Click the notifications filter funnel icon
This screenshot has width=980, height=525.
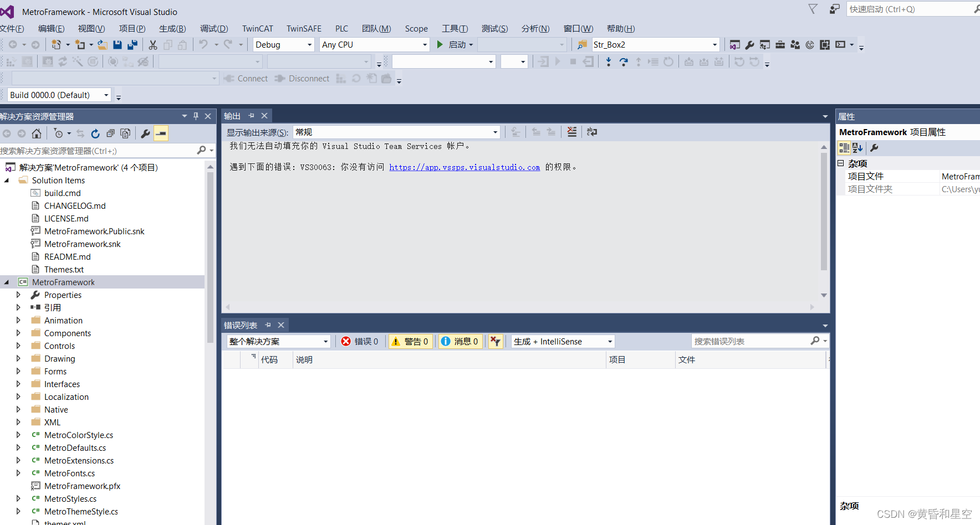click(x=813, y=9)
